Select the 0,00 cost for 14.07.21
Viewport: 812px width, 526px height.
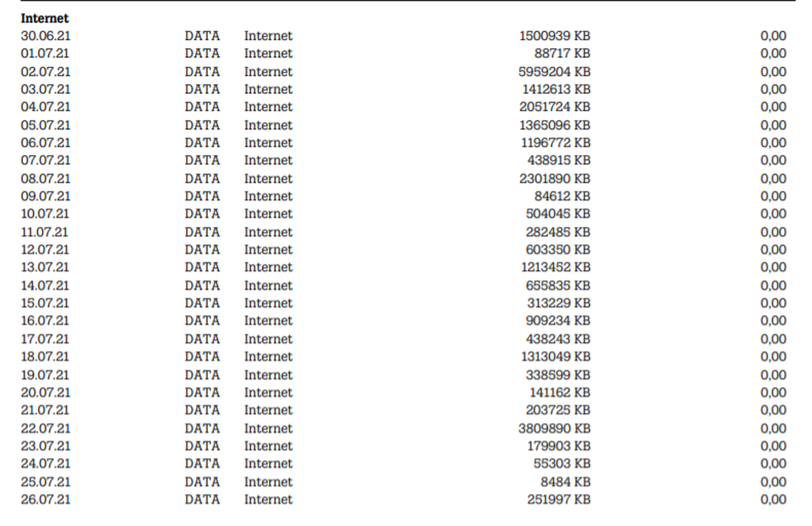[x=773, y=286]
